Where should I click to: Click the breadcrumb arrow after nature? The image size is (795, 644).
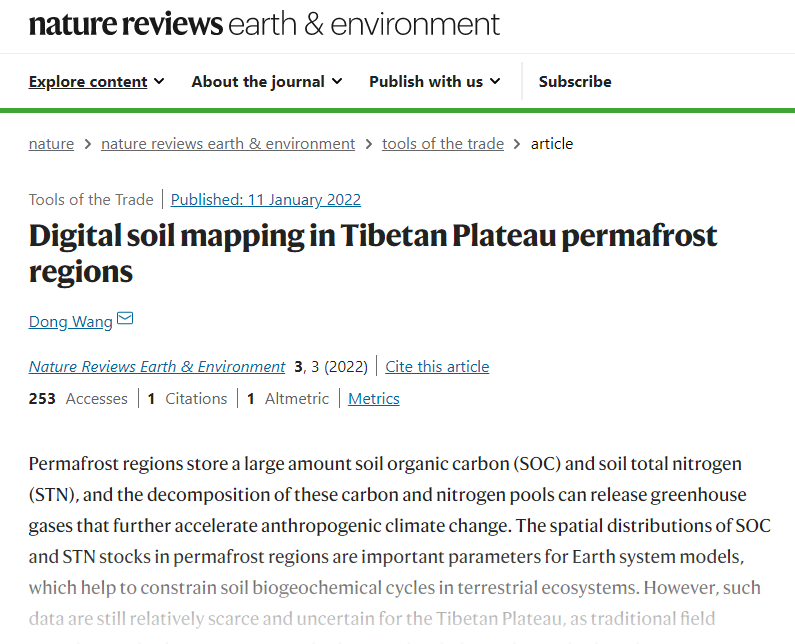click(x=88, y=144)
